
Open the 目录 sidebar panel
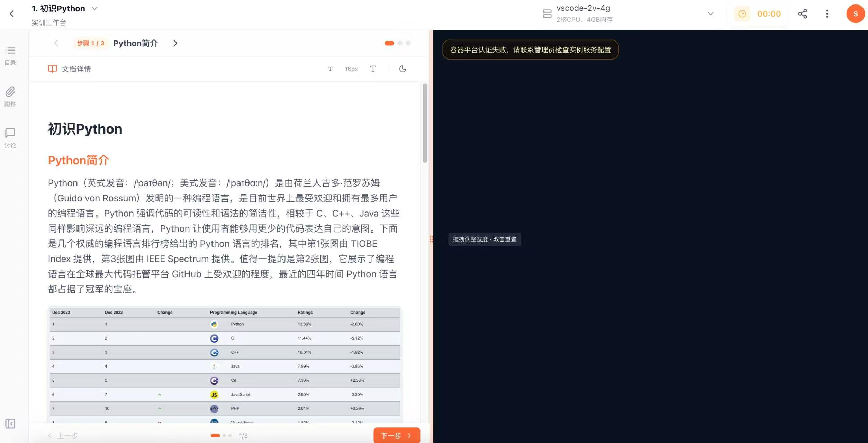[x=10, y=55]
